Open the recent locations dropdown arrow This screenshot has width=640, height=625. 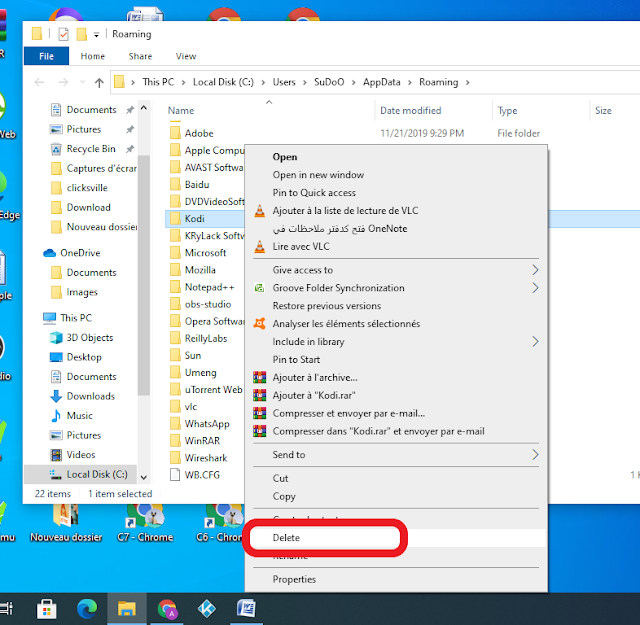pyautogui.click(x=82, y=82)
